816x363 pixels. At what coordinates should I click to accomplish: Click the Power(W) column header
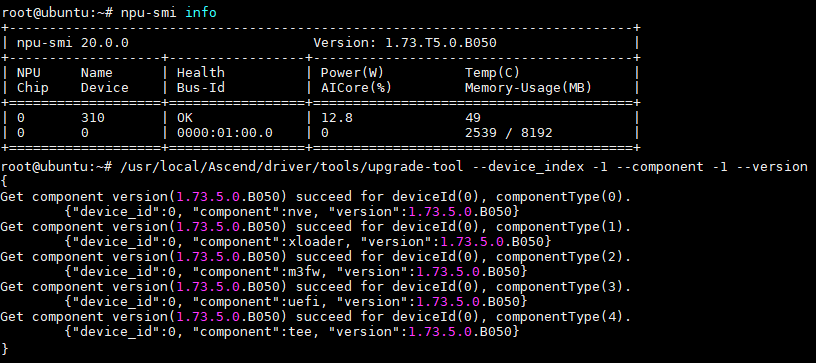click(x=352, y=72)
